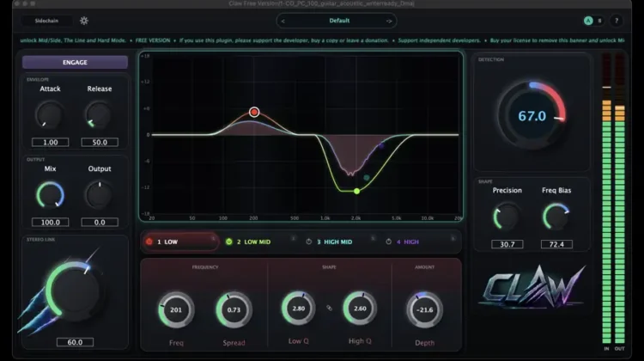This screenshot has width=644, height=361.
Task: Select the teal band 3 node on graph
Action: point(367,178)
